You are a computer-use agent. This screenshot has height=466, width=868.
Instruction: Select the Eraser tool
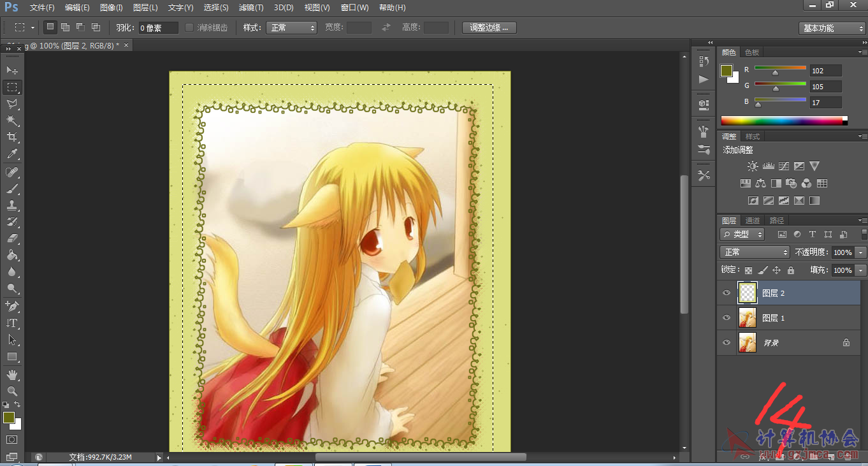pyautogui.click(x=12, y=239)
